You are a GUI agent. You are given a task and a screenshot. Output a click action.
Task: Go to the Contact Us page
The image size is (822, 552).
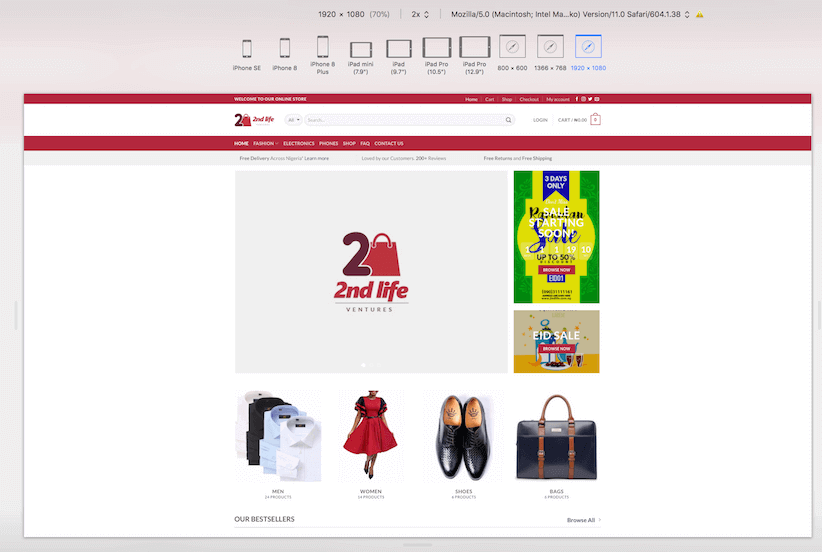click(389, 143)
